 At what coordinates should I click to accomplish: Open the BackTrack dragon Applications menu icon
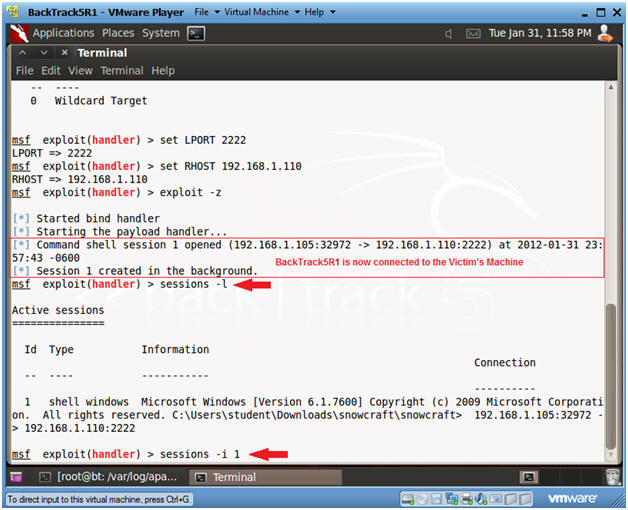(19, 33)
